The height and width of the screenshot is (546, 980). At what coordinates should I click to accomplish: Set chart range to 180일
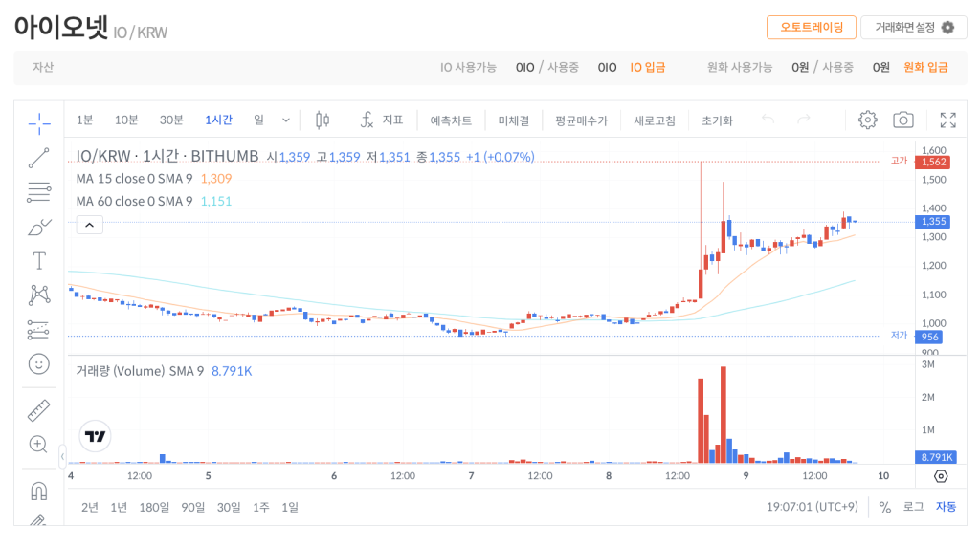pyautogui.click(x=154, y=507)
